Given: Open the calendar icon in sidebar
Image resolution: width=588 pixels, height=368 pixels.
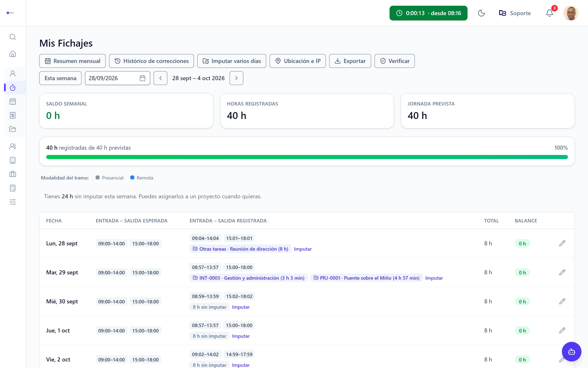Looking at the screenshot, I should pos(13,101).
